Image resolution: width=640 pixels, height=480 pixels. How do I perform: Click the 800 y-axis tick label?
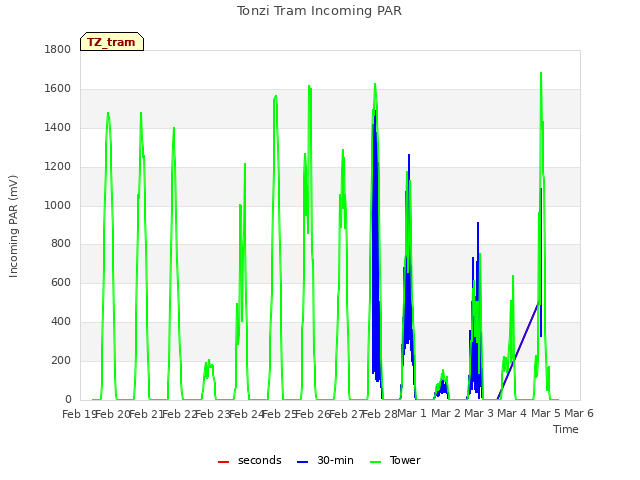[61, 244]
